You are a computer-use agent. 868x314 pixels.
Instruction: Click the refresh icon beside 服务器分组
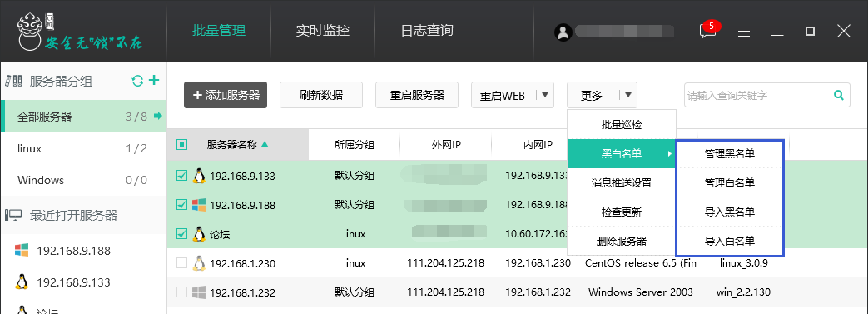[137, 82]
